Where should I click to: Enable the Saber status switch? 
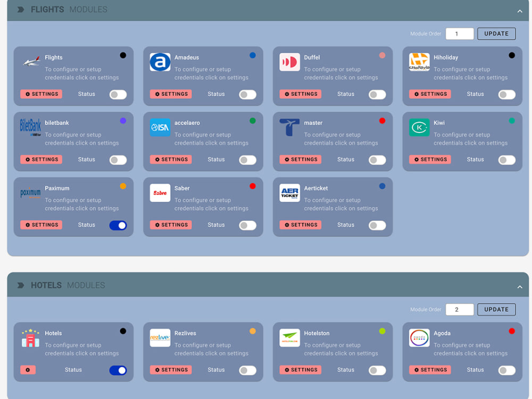point(248,225)
